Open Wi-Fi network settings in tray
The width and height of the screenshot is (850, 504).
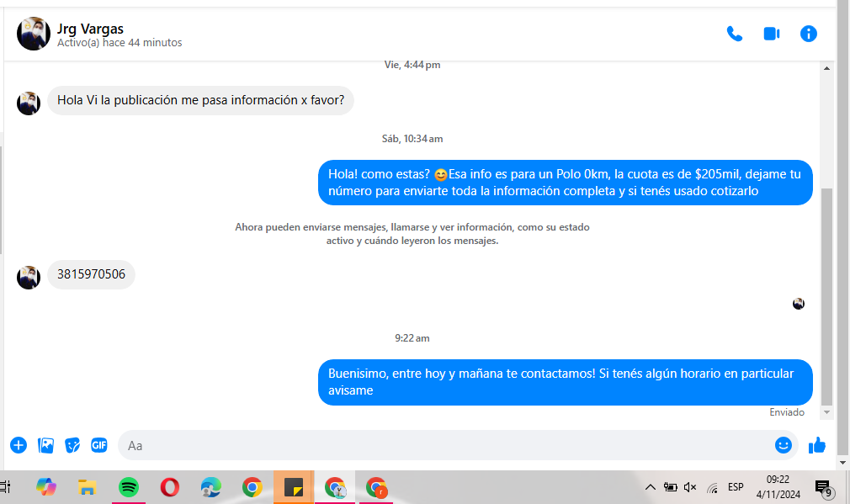pos(712,487)
